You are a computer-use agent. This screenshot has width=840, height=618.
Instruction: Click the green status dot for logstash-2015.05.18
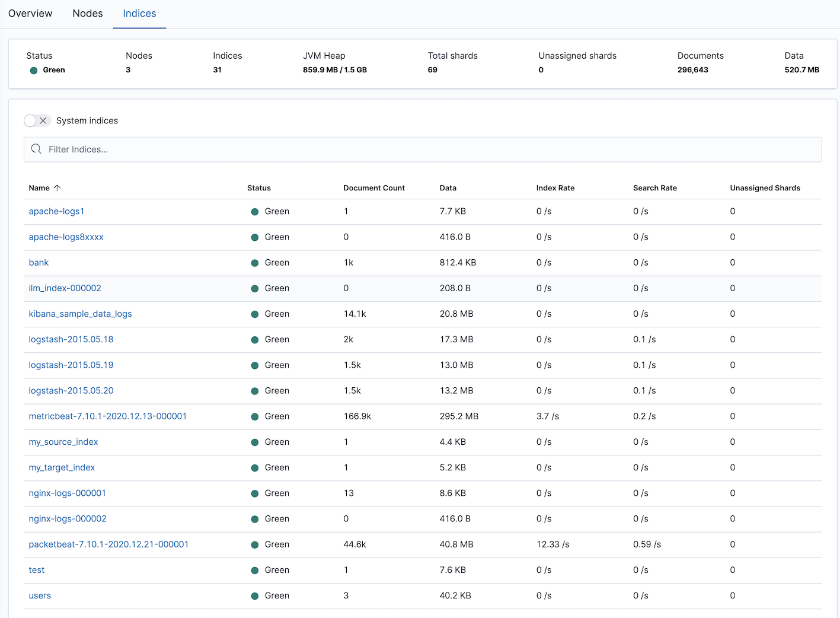[x=255, y=340]
